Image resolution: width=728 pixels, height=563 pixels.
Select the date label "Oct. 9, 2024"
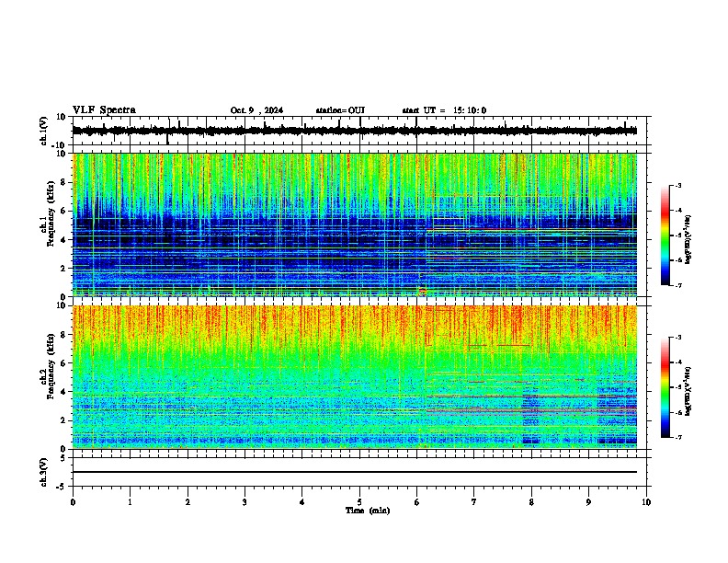[x=256, y=110]
